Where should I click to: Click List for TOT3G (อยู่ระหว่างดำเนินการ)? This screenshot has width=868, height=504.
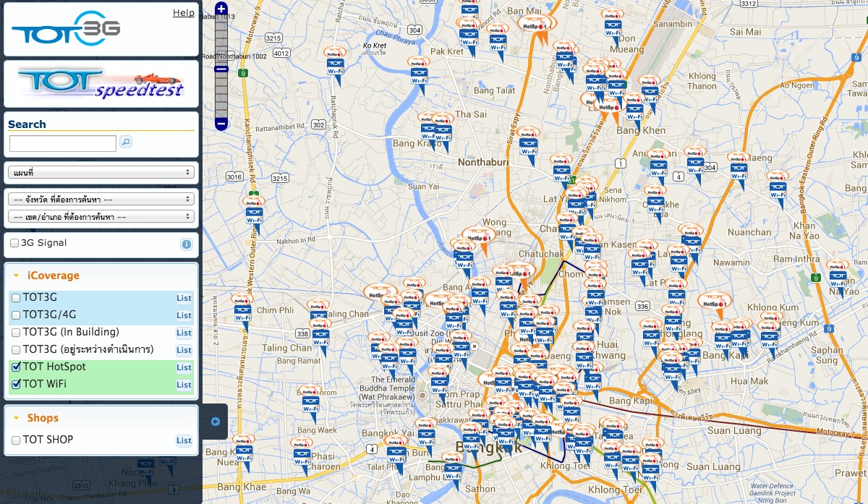pos(184,350)
